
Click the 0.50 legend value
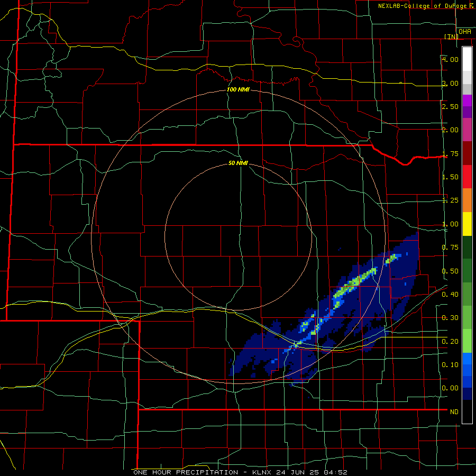click(450, 271)
